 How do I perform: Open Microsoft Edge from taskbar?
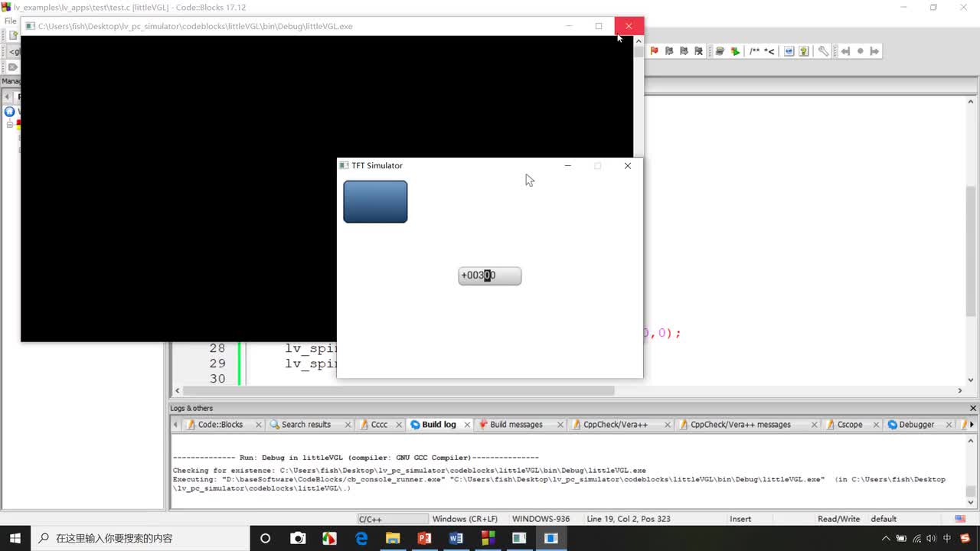click(x=361, y=538)
